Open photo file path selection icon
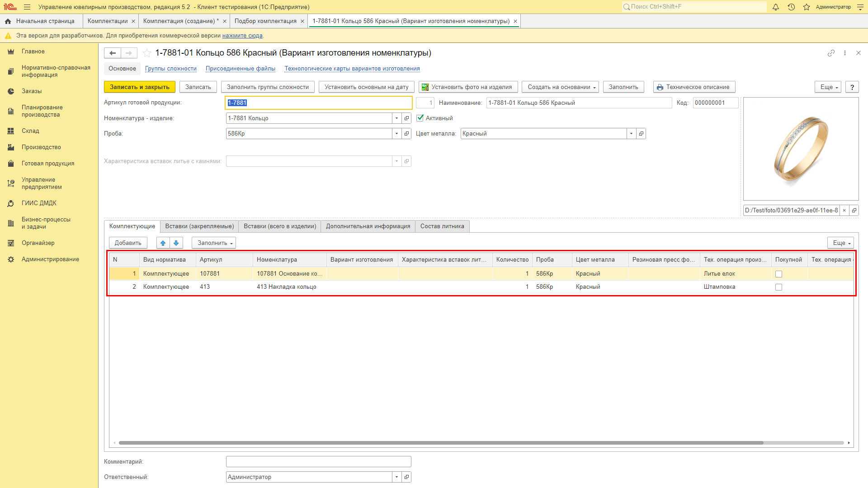 pos(854,211)
